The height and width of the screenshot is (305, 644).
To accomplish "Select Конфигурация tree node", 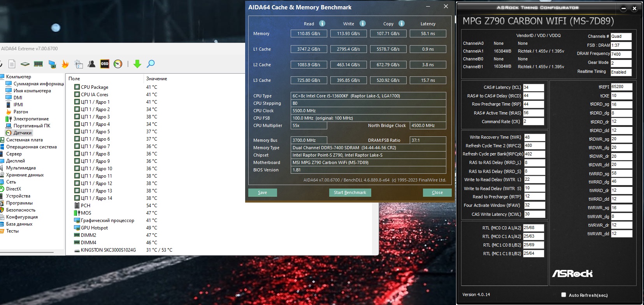I will pos(22,217).
